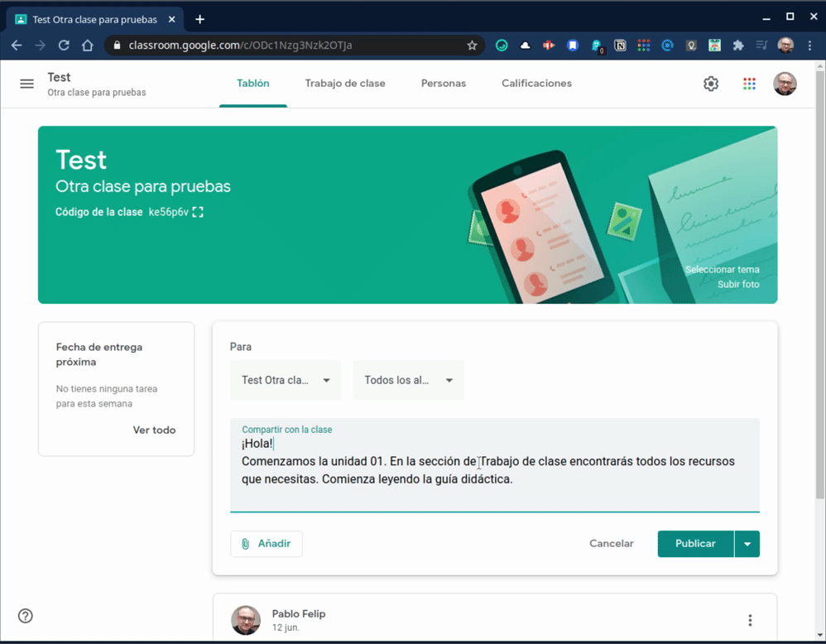Go forward in browser history

pos(40,46)
